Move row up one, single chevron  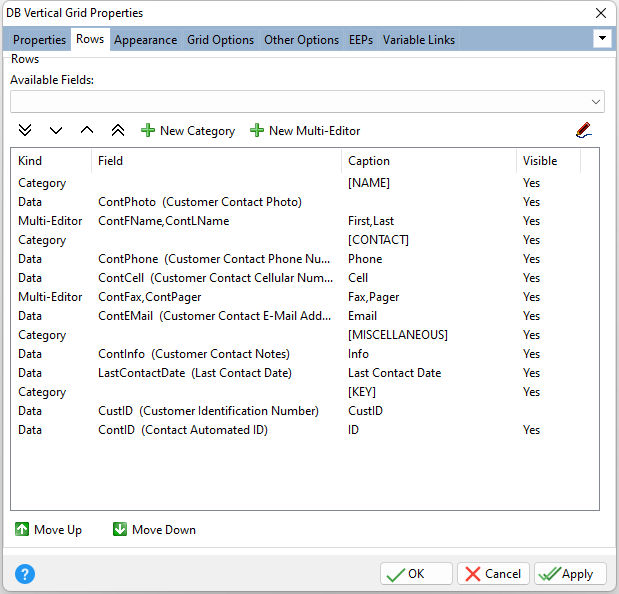87,130
